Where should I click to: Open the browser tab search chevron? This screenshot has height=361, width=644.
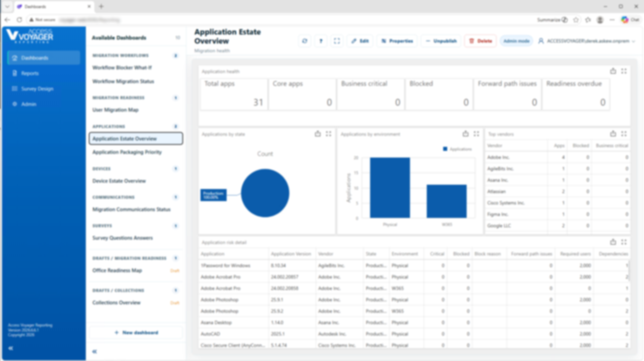[7, 6]
